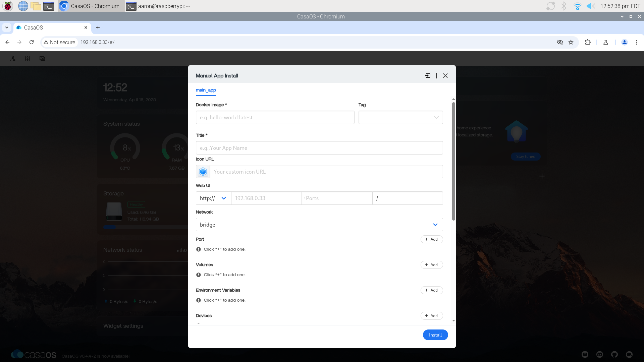Open Chromium tab search chevron
Screen dimensions: 644x362
tap(7, 27)
